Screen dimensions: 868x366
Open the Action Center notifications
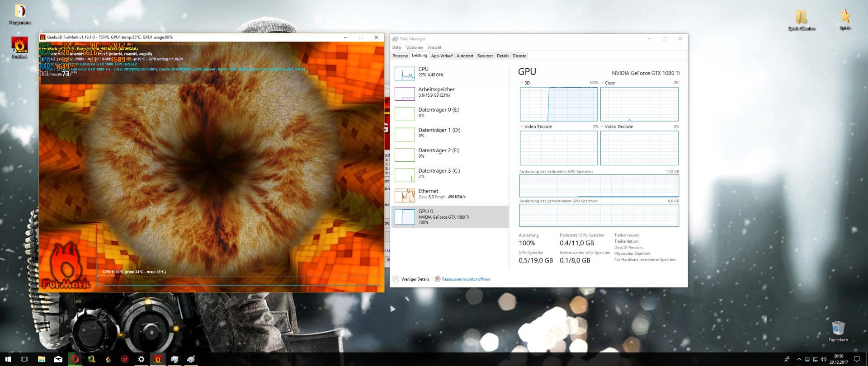pyautogui.click(x=856, y=359)
